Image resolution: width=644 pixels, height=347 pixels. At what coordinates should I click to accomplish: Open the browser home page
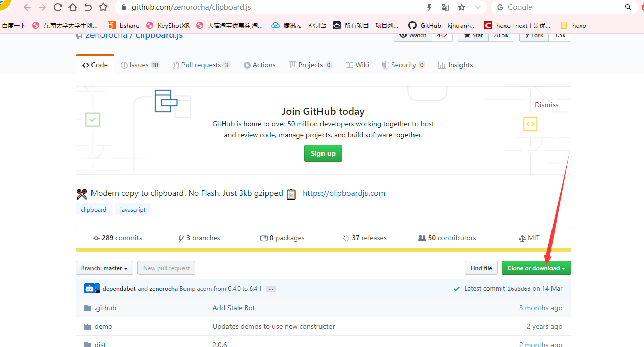click(73, 7)
